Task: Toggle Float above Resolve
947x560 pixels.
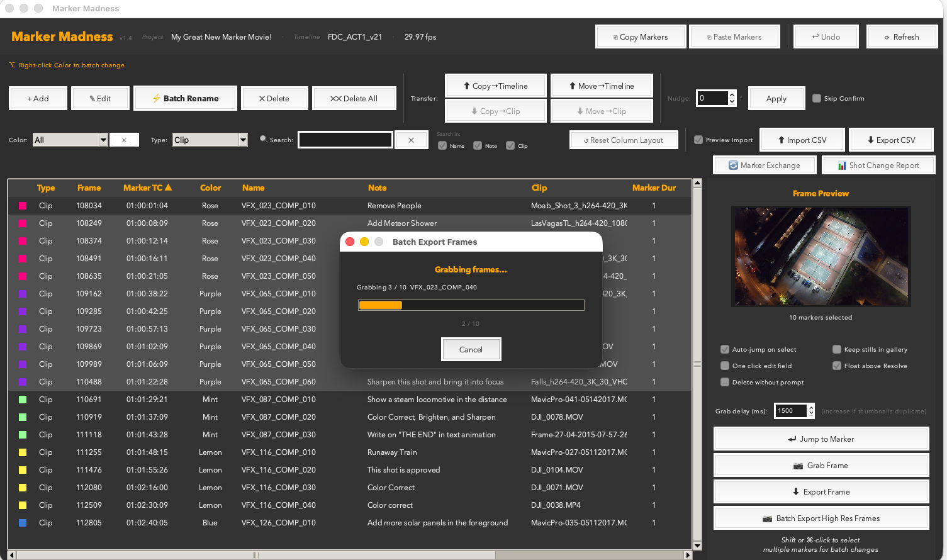Action: (837, 366)
